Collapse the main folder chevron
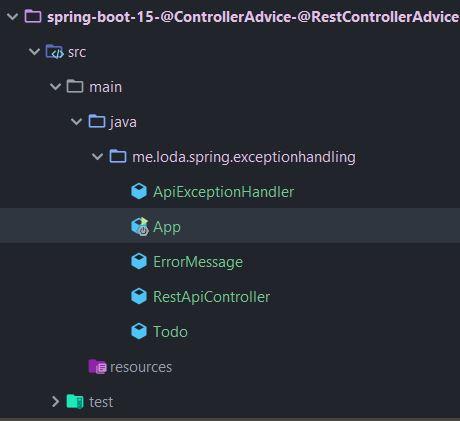 click(x=55, y=87)
